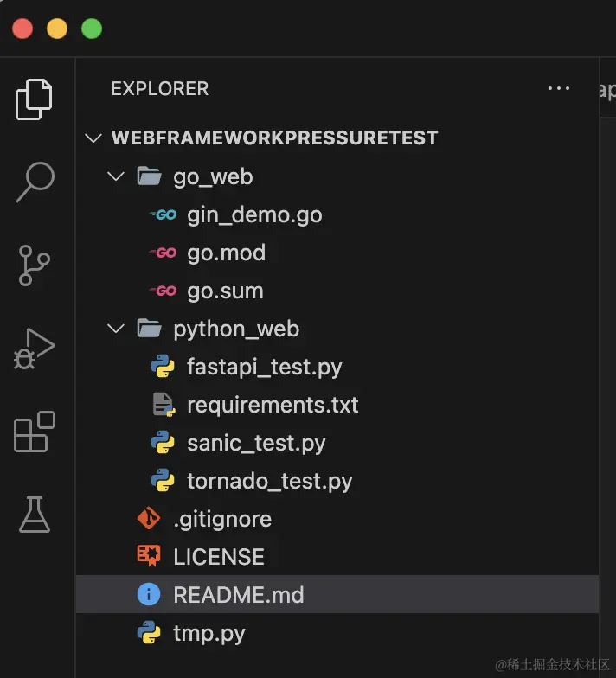Open the Run and Debug view

(35, 348)
